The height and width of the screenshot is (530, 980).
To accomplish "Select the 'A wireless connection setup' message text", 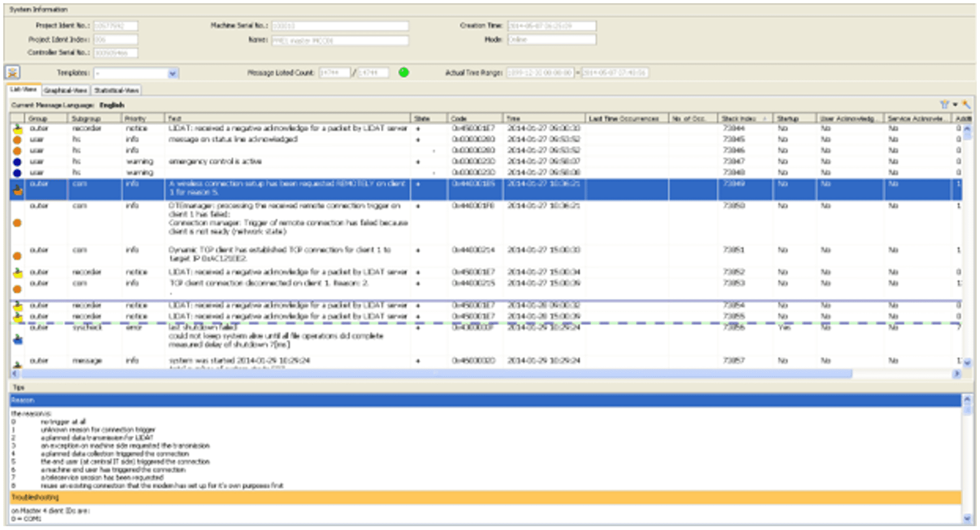I will point(287,188).
